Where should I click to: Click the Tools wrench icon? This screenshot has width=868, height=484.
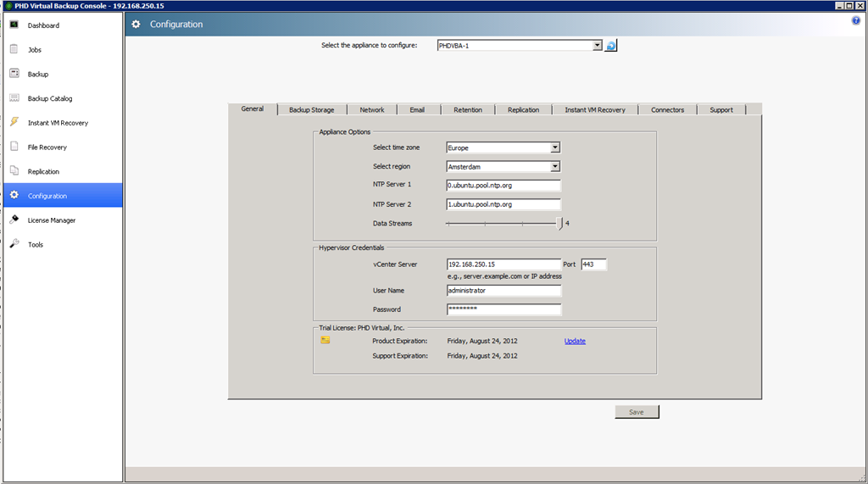click(14, 244)
